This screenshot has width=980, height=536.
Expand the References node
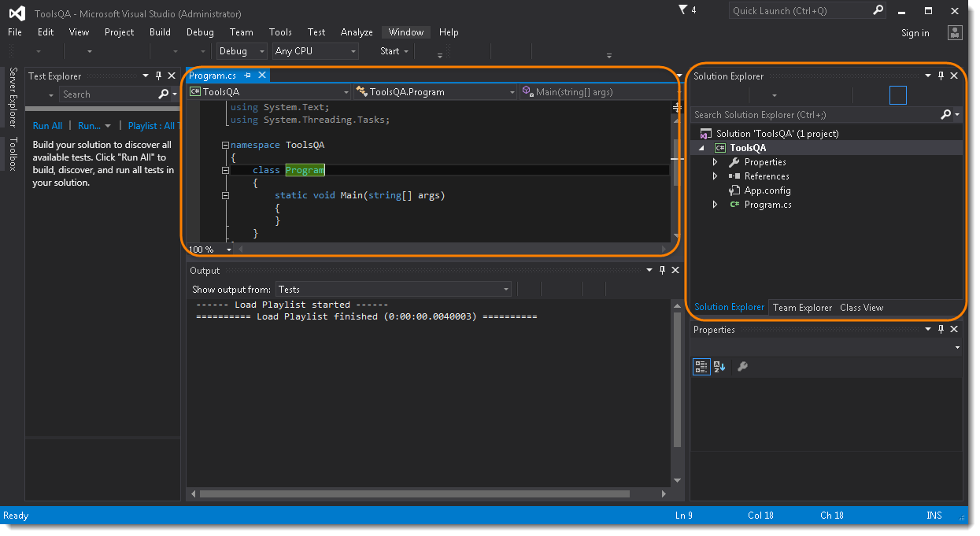(x=715, y=176)
